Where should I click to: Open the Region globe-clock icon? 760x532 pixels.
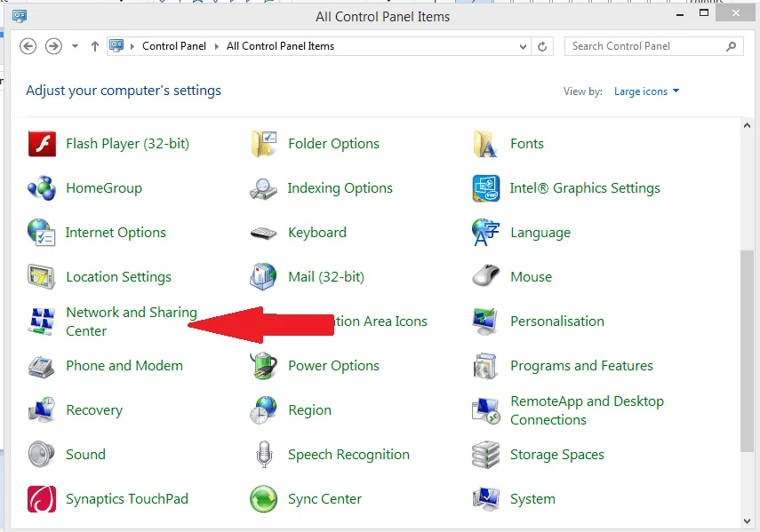pos(264,410)
